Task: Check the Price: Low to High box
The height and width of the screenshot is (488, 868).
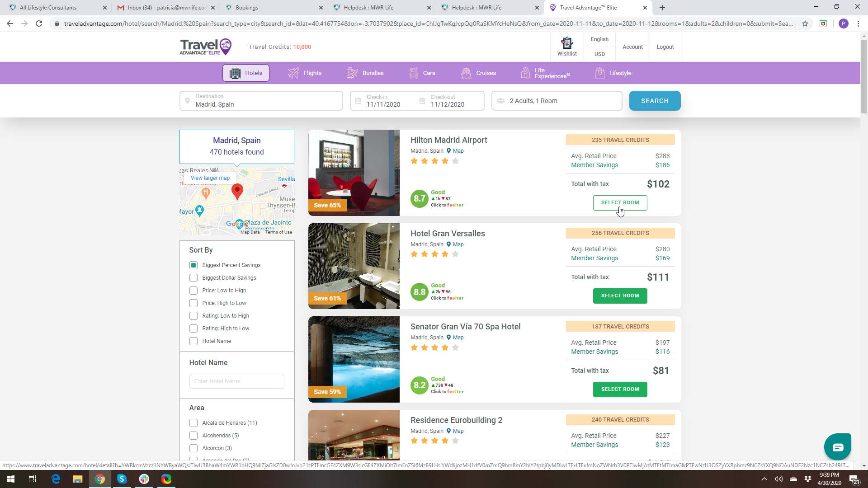Action: 193,291
